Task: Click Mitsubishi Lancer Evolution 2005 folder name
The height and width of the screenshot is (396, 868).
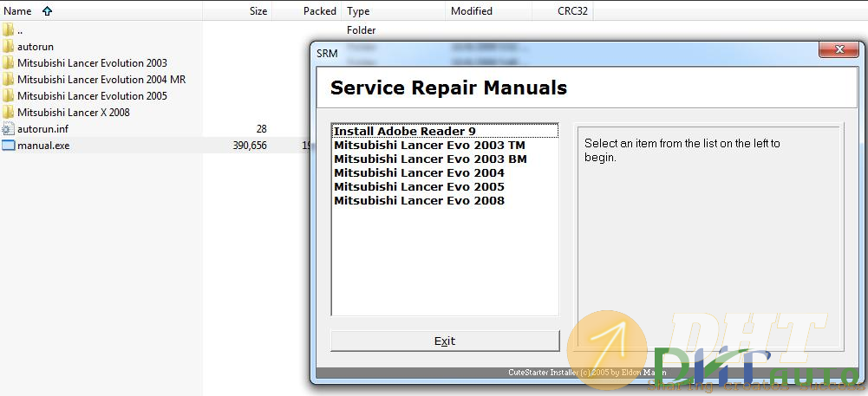Action: pyautogui.click(x=92, y=96)
